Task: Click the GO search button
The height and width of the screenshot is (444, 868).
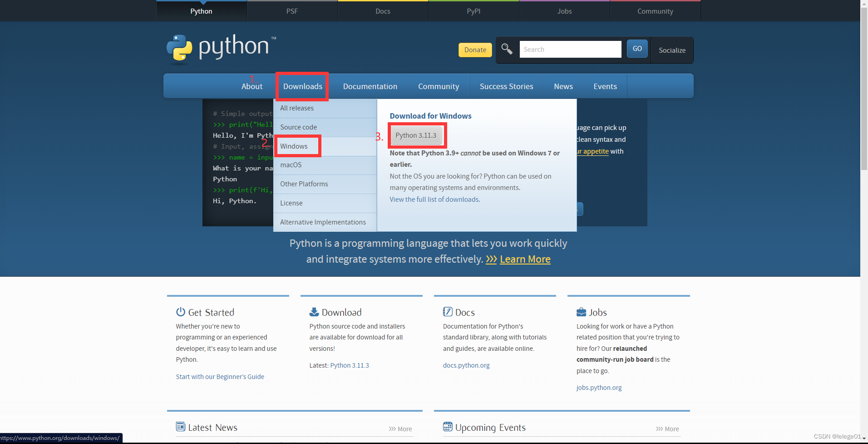Action: coord(637,49)
